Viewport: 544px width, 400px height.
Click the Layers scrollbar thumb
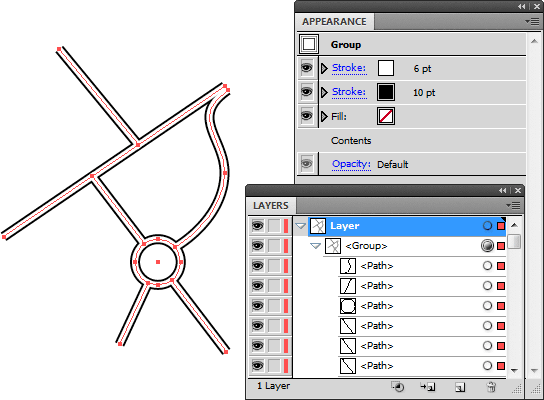coord(514,241)
